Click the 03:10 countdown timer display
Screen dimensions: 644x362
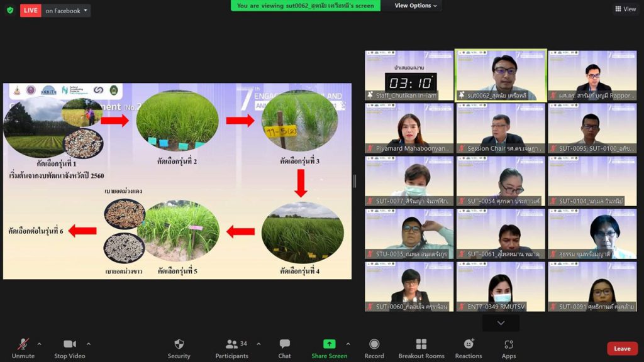coord(410,83)
